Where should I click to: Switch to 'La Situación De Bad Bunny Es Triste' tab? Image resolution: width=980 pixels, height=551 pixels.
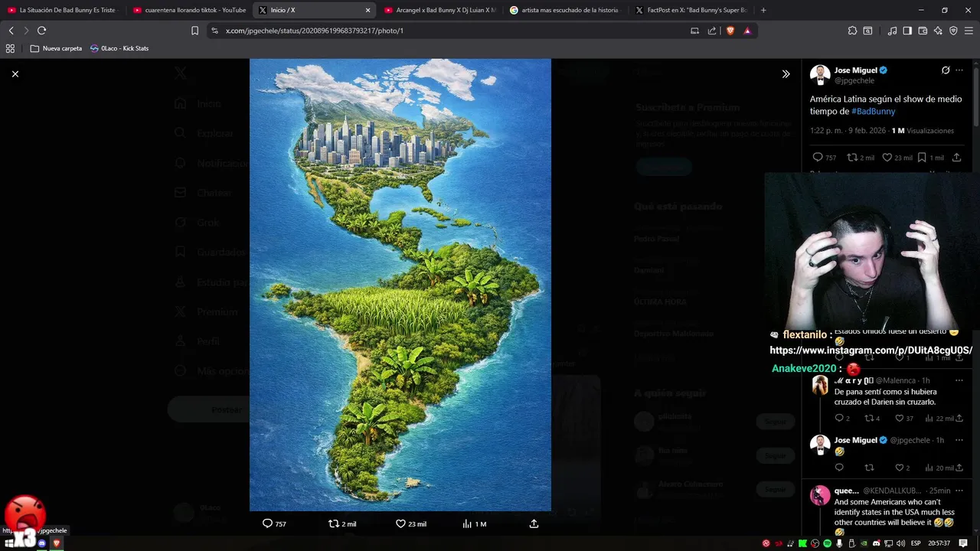click(61, 10)
